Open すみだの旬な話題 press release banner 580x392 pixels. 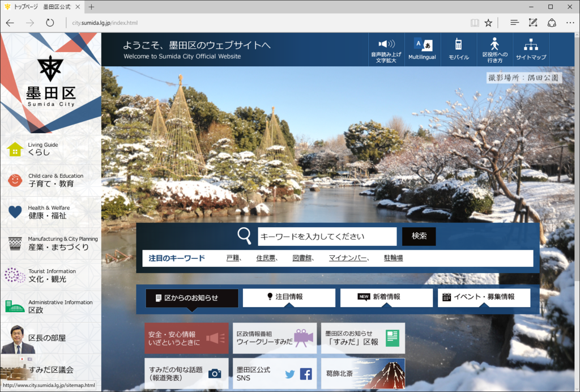click(186, 373)
